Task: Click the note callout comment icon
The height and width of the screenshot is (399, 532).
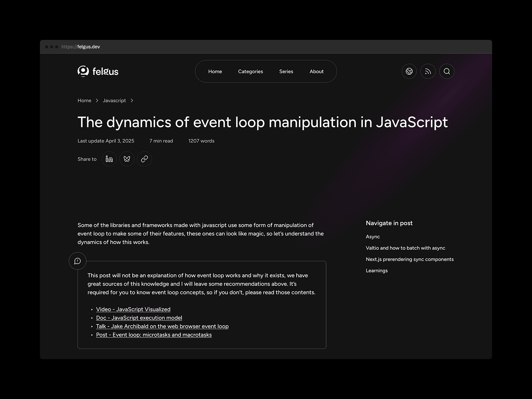Action: (77, 261)
